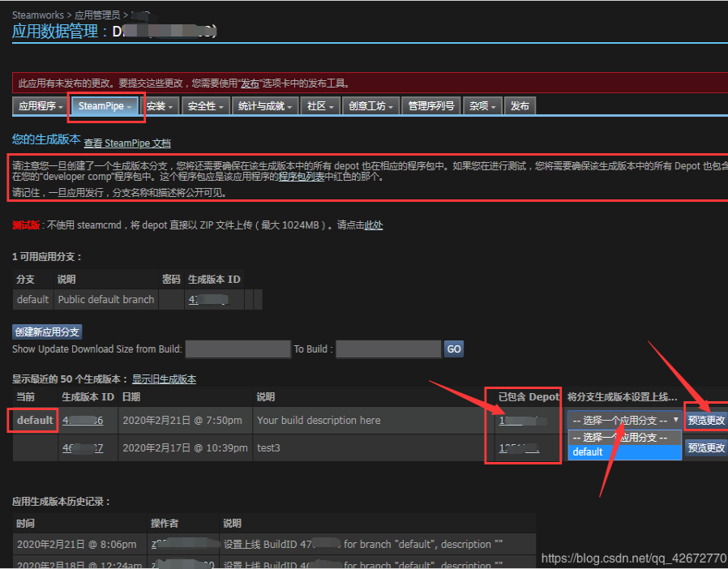This screenshot has height=569, width=728.
Task: Open the 程序包列表 link
Action: [x=301, y=177]
